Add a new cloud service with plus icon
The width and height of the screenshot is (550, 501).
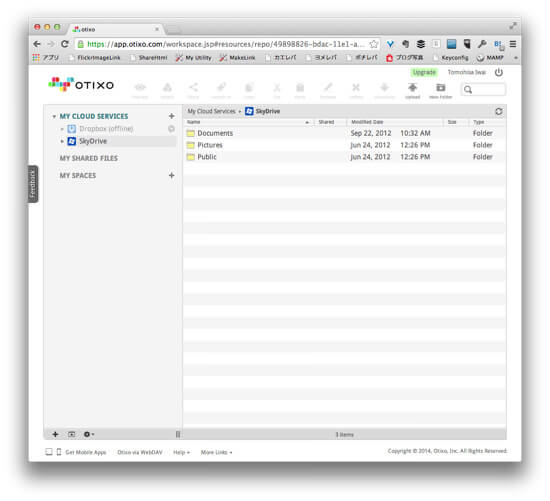tap(171, 116)
